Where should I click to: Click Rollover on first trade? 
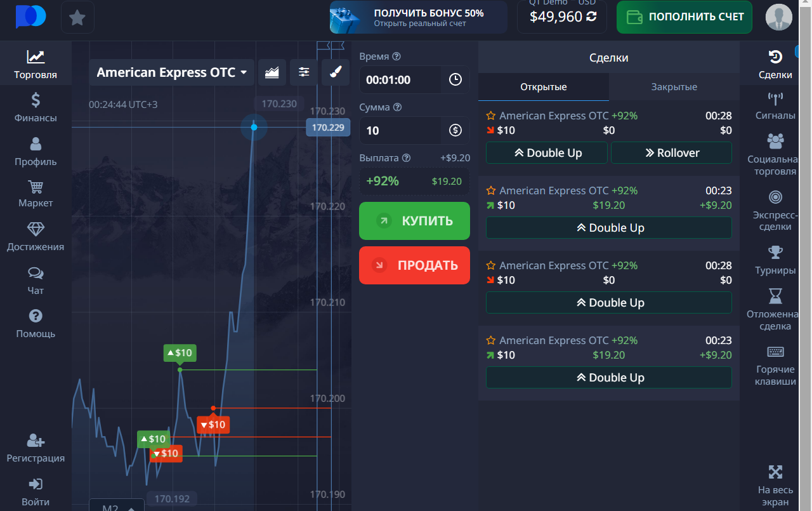point(671,153)
